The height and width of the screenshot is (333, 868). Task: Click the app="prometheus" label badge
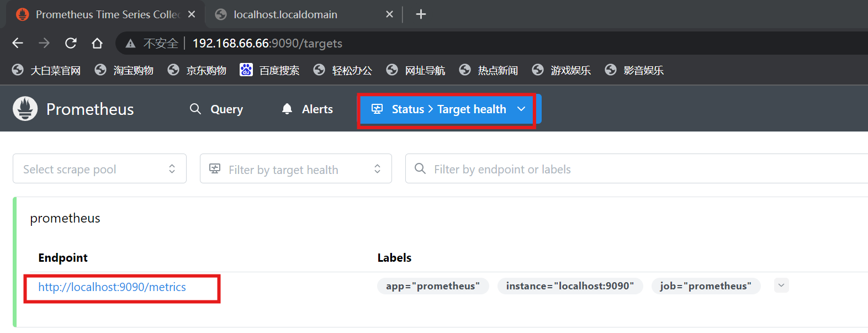click(x=433, y=286)
